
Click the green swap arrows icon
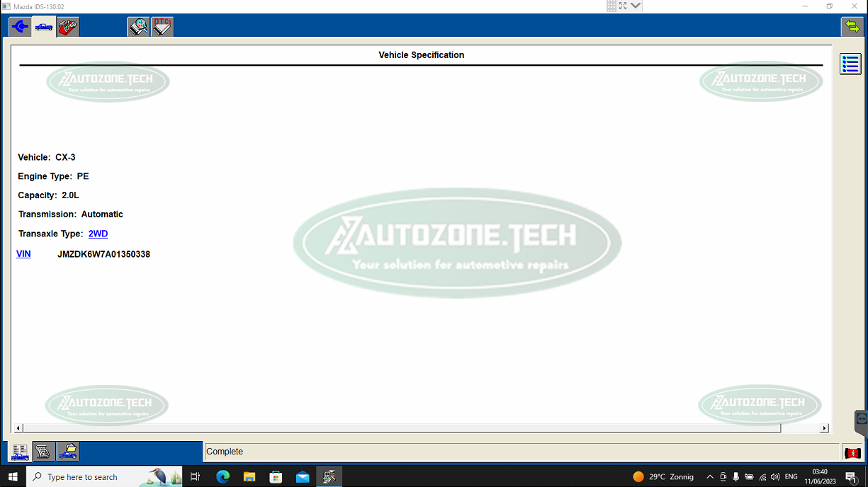pyautogui.click(x=851, y=27)
